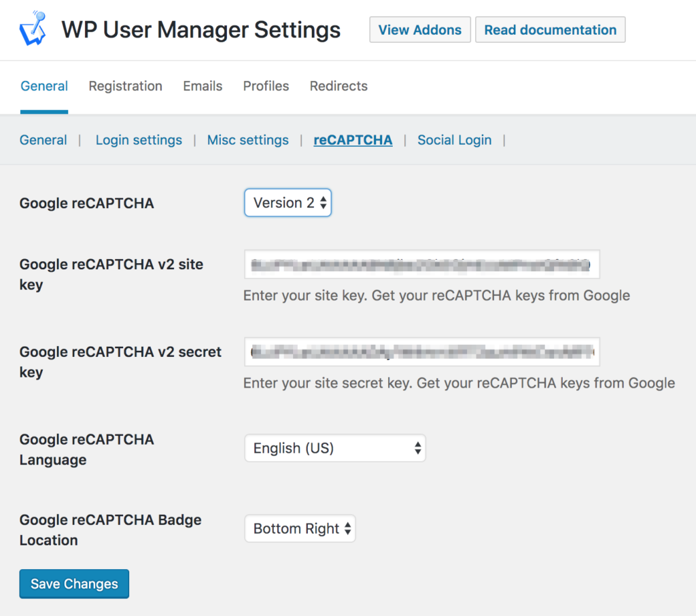
Task: Switch to the Social Login section
Action: (454, 139)
